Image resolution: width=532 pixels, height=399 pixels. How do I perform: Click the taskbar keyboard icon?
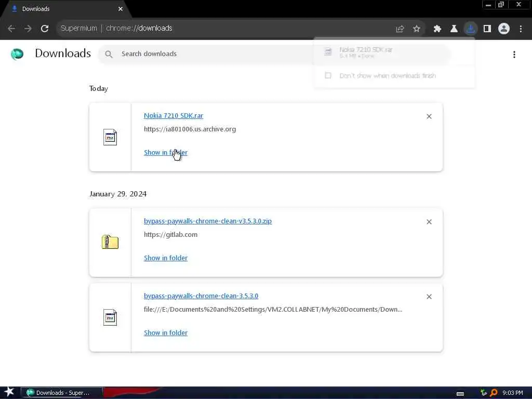click(x=460, y=394)
